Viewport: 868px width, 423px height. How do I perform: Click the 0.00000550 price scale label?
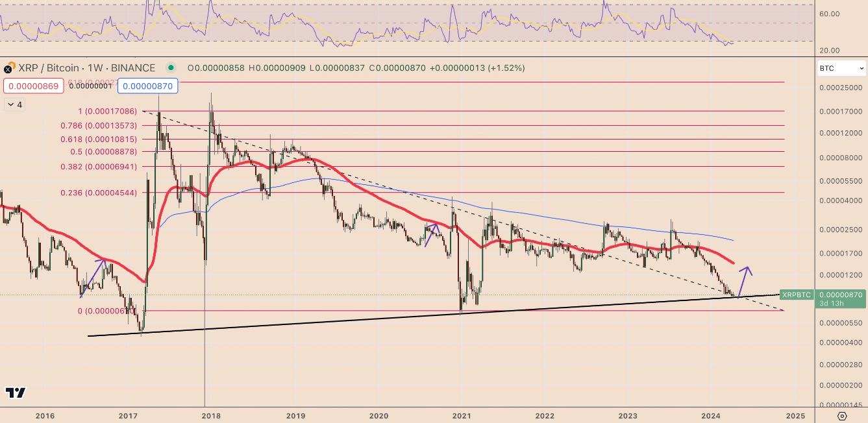click(x=840, y=323)
